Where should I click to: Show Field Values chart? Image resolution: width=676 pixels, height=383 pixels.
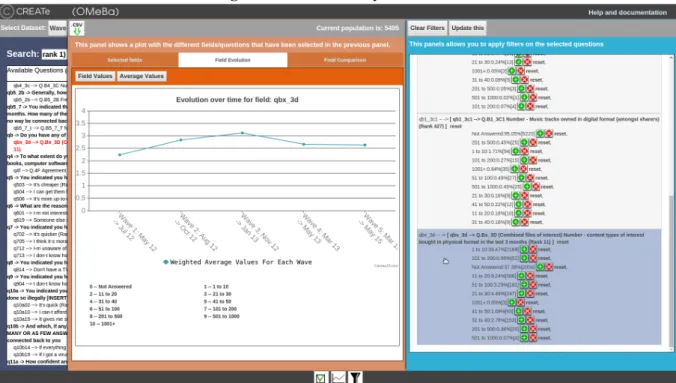click(x=95, y=76)
